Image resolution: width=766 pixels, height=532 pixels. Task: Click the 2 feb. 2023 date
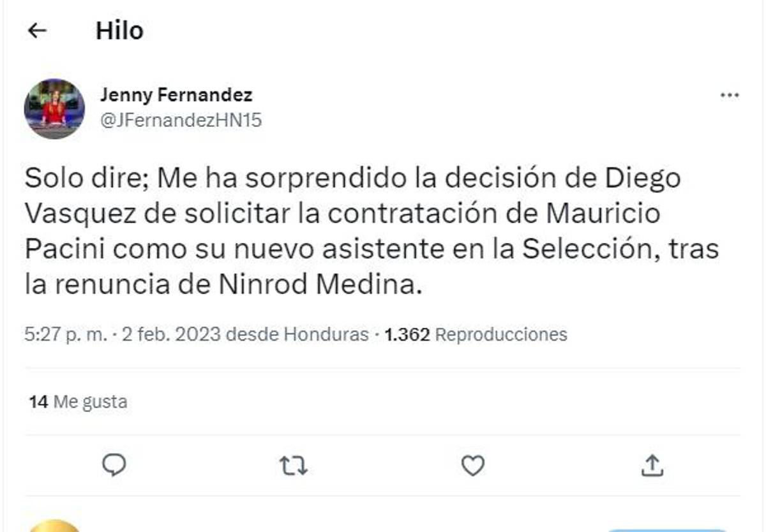(170, 334)
